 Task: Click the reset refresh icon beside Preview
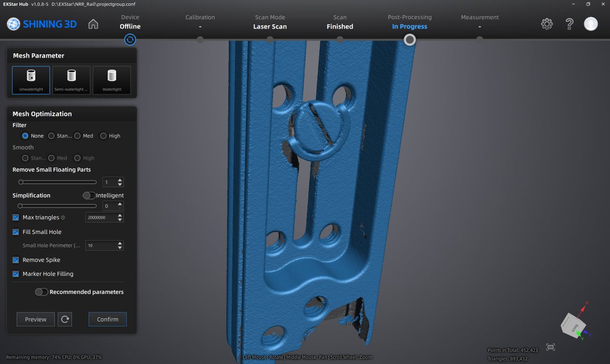[65, 319]
